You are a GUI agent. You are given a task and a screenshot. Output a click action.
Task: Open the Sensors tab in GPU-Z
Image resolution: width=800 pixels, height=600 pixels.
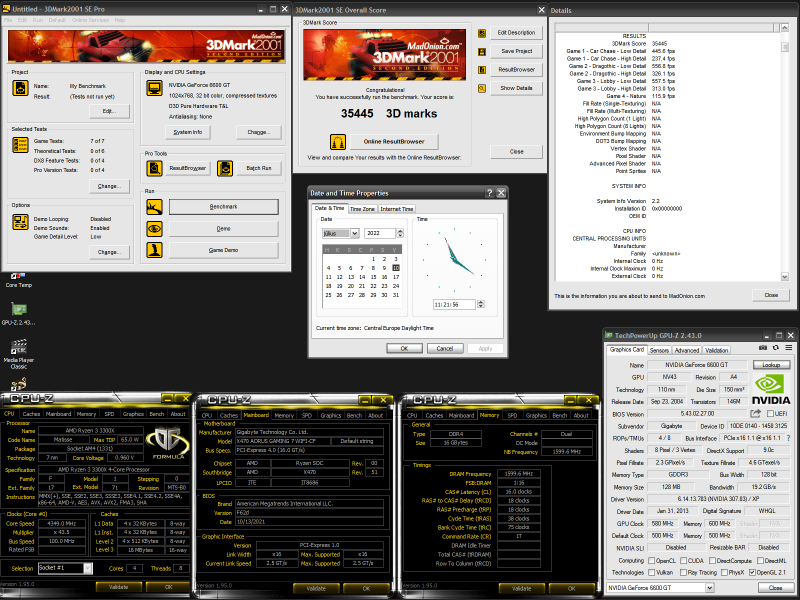659,351
